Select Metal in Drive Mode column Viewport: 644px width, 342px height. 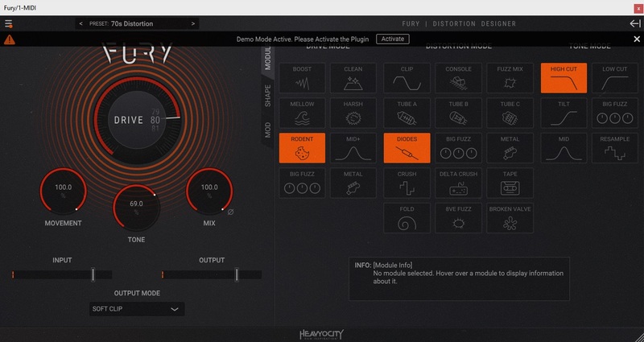[353, 183]
